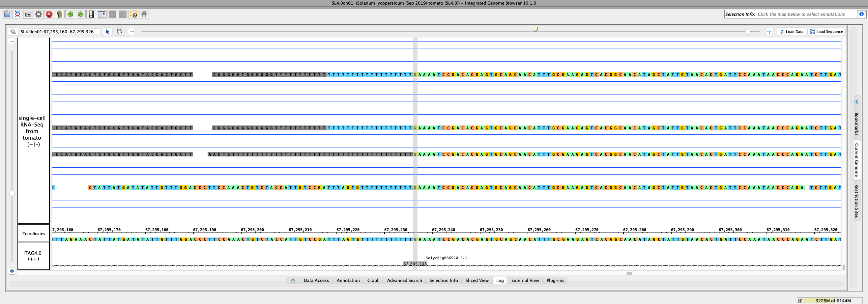Click the vertical zoom-in plus button
Screen dimensions: 868x304
[12, 271]
